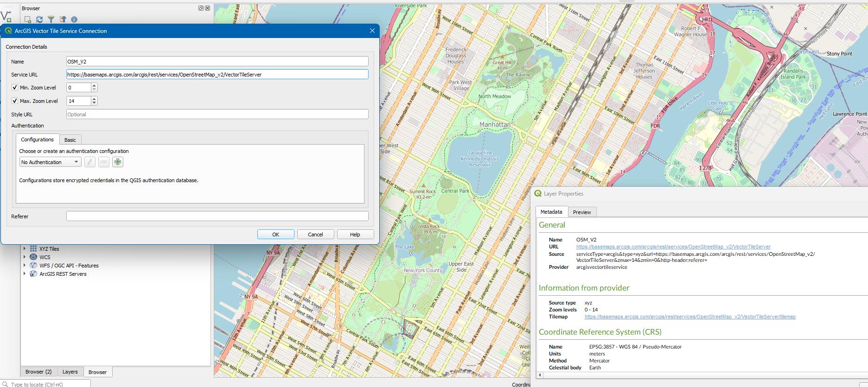Select the WCS tree item label
Viewport: 868px width, 387px height.
(x=45, y=257)
